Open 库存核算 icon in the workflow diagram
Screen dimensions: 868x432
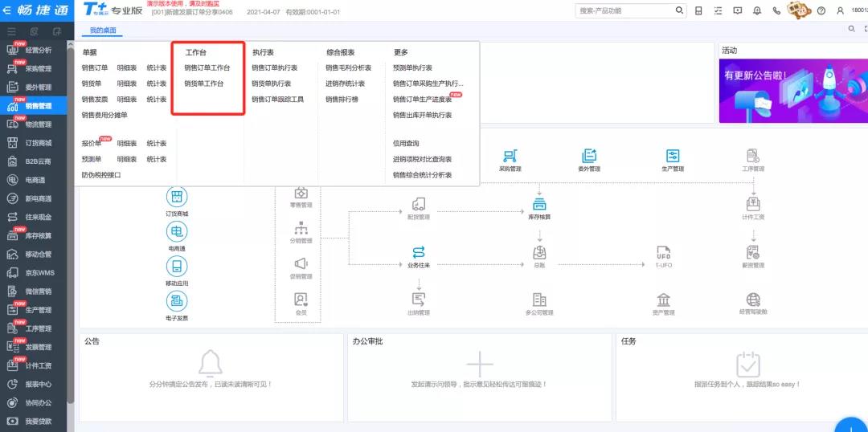[538, 204]
